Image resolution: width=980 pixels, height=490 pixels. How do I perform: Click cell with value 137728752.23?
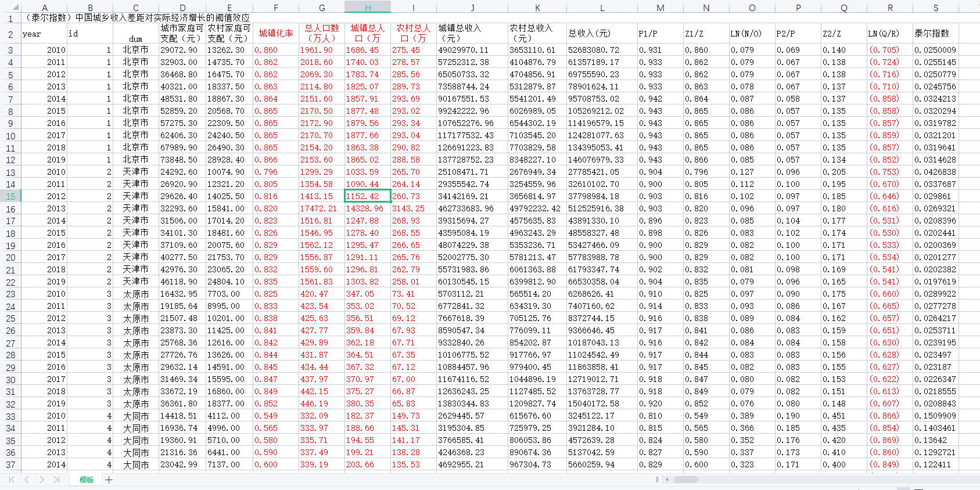coord(472,160)
